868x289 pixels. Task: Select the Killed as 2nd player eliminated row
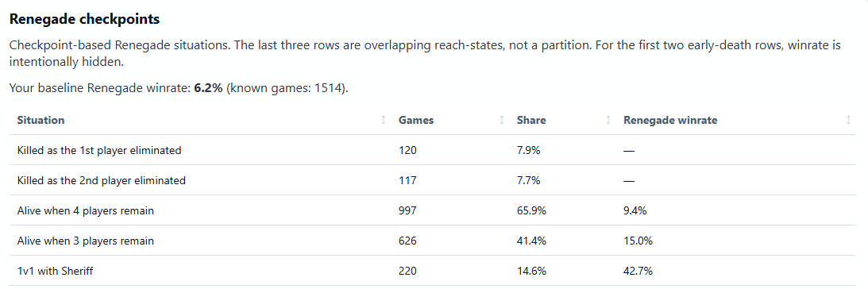pos(433,180)
